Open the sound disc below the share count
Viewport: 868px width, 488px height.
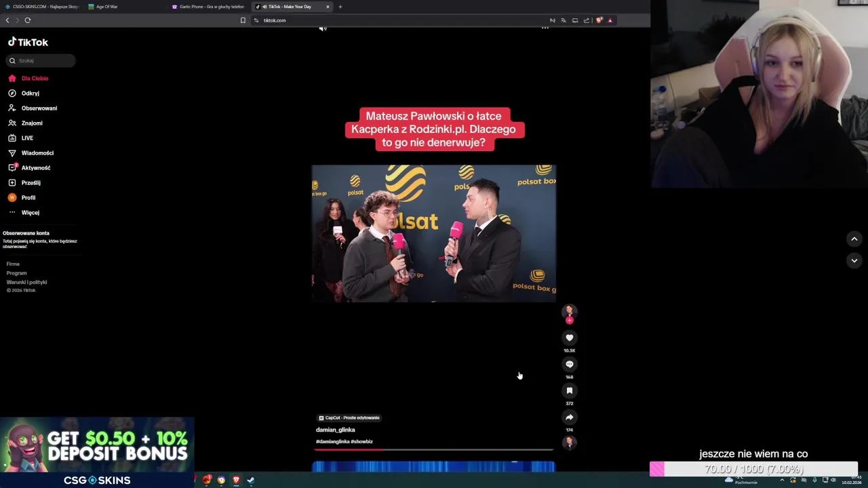coord(570,443)
